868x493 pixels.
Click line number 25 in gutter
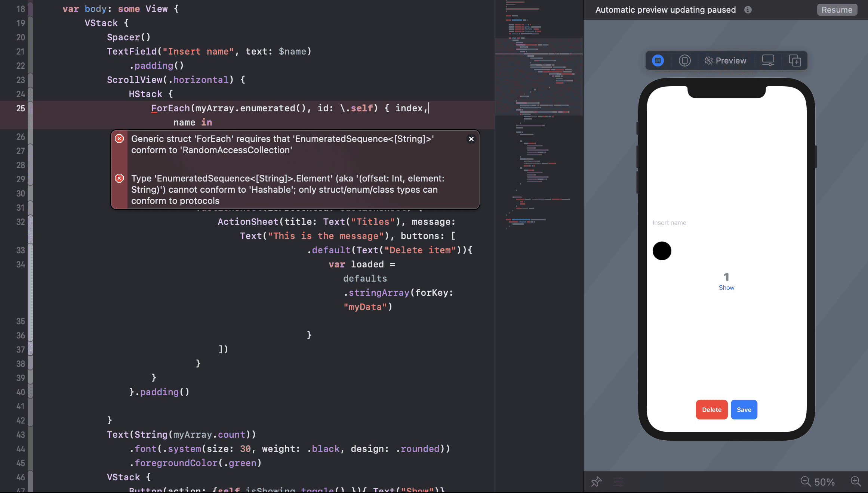(21, 108)
